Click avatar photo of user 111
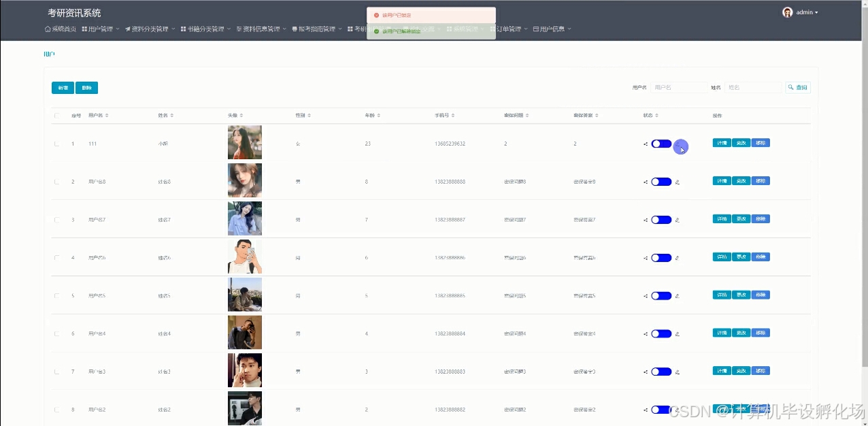The height and width of the screenshot is (426, 868). [x=245, y=142]
